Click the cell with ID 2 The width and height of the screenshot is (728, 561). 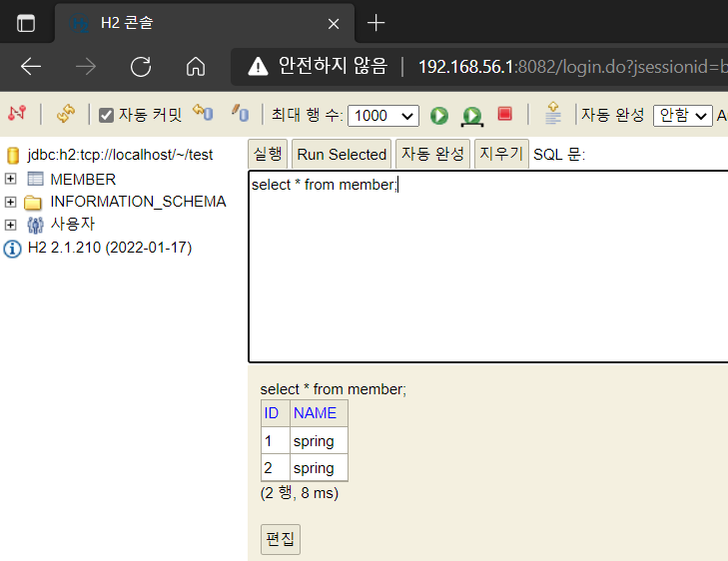coord(276,468)
